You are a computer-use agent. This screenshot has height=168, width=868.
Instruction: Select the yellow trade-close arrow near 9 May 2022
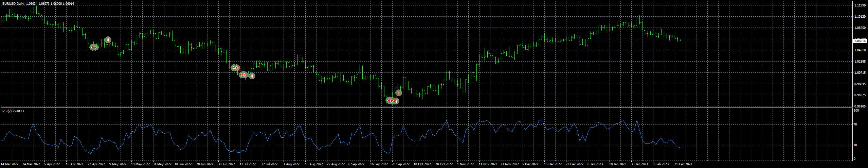pos(108,40)
